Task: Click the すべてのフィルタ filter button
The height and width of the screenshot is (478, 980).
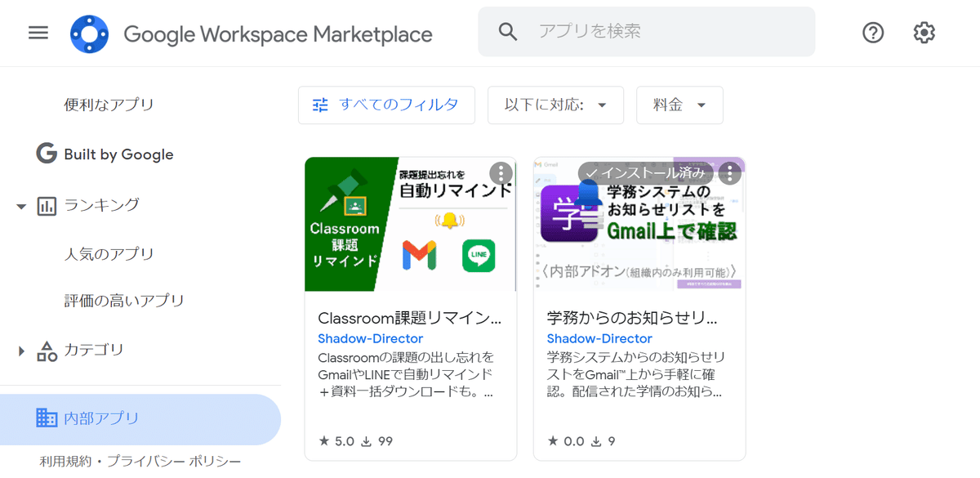Action: (x=386, y=105)
